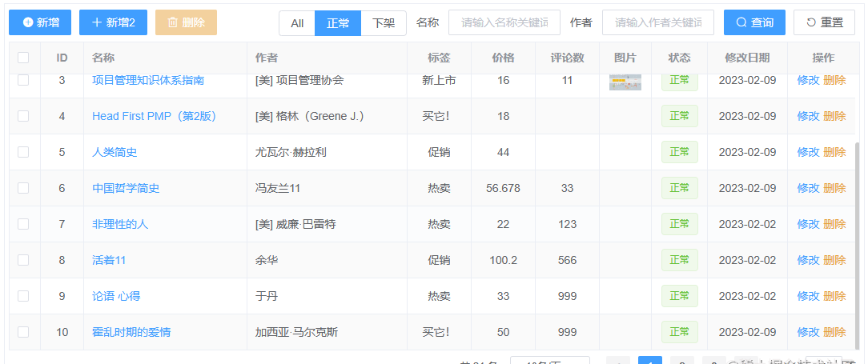Open the 活着11 book link

click(x=109, y=260)
